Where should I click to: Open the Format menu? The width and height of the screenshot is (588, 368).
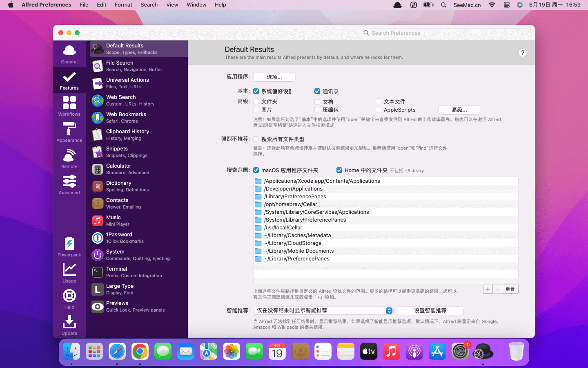pyautogui.click(x=123, y=5)
